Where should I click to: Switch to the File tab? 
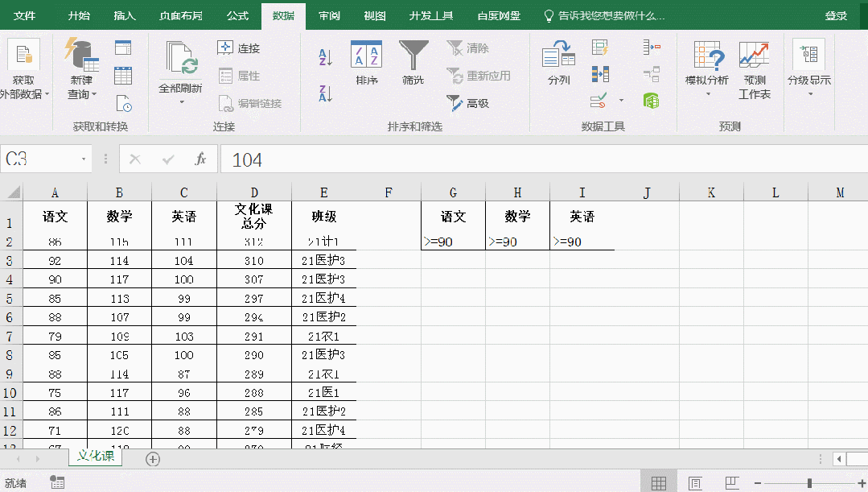[24, 15]
